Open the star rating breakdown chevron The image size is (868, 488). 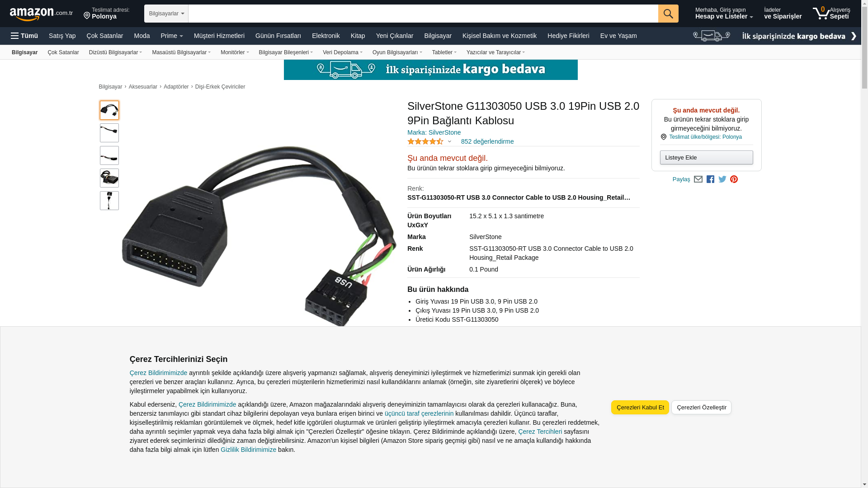[449, 141]
